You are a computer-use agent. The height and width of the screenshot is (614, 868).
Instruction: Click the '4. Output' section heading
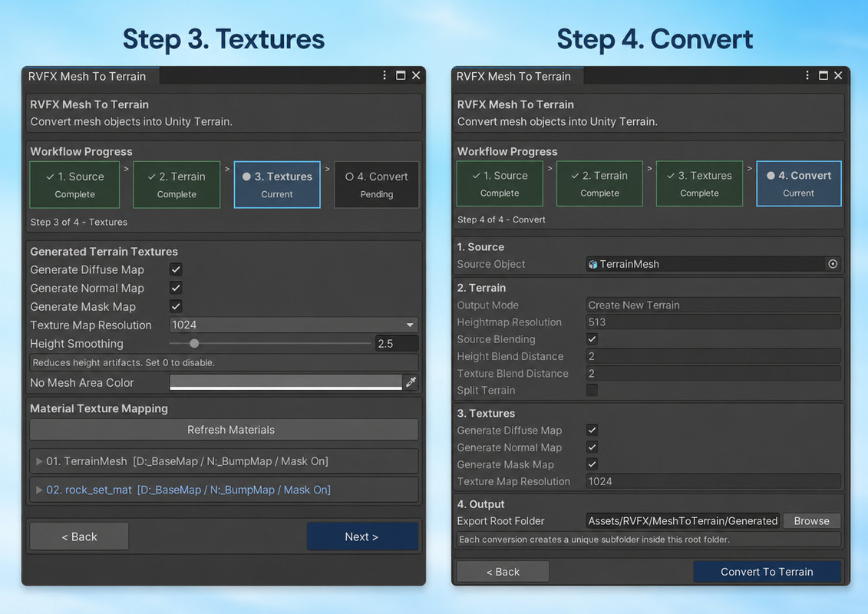(x=480, y=504)
